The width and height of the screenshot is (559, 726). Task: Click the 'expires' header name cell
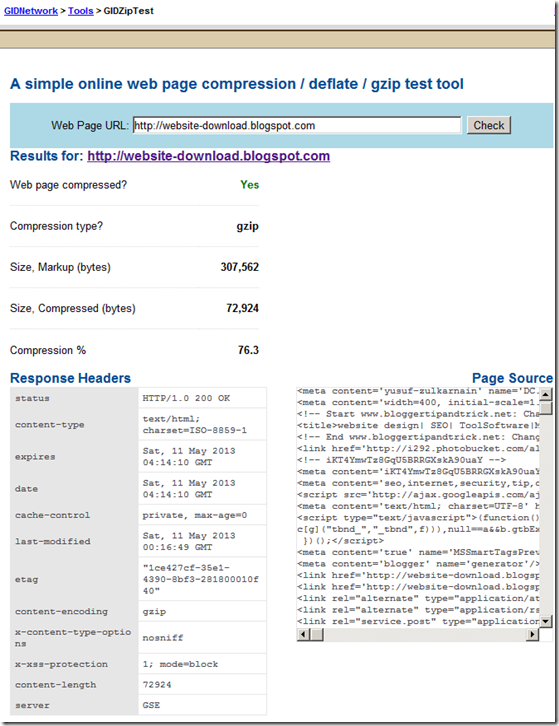(74, 457)
